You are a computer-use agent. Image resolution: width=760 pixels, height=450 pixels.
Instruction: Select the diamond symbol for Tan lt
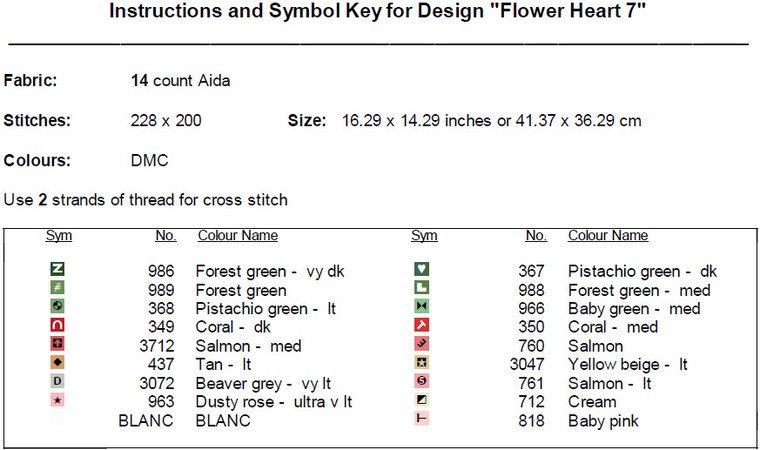coord(57,363)
